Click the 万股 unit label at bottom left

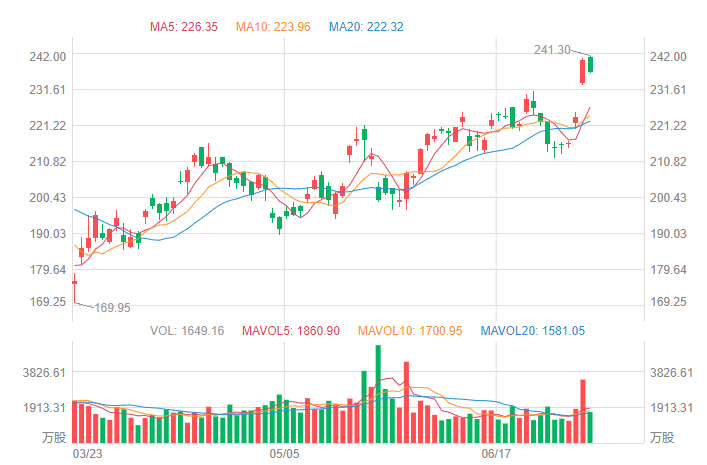53,437
